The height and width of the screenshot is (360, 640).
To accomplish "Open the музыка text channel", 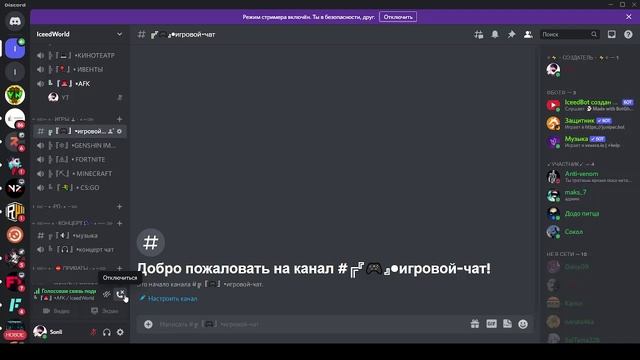I will pyautogui.click(x=80, y=236).
